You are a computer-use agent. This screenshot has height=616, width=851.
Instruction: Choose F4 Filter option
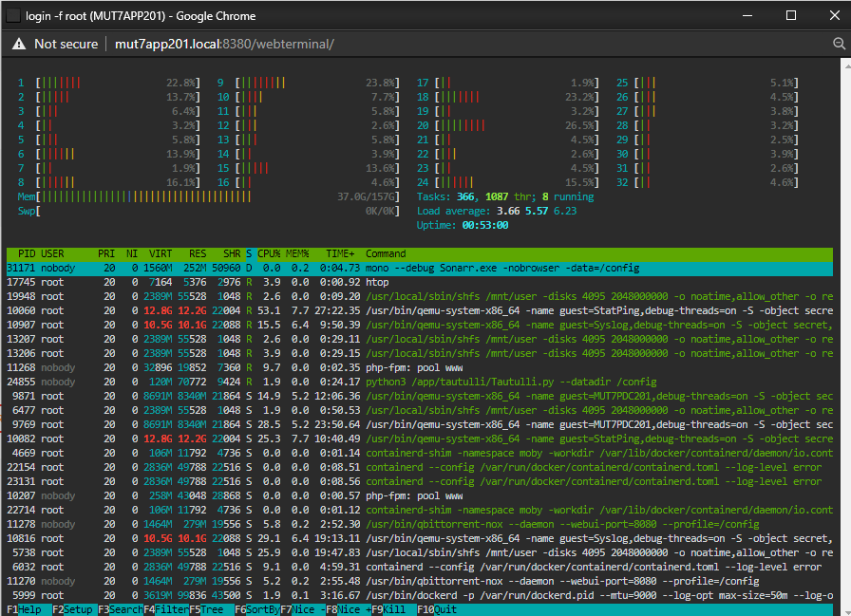(166, 609)
